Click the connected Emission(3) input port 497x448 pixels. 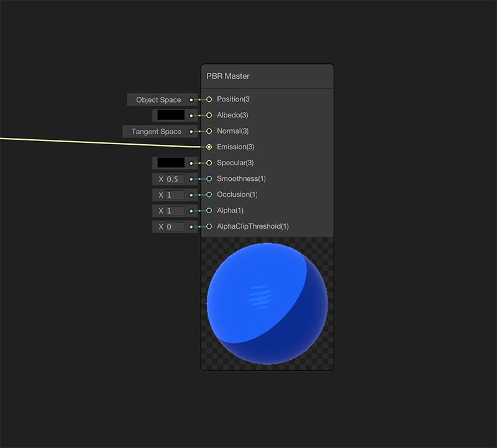(x=209, y=147)
